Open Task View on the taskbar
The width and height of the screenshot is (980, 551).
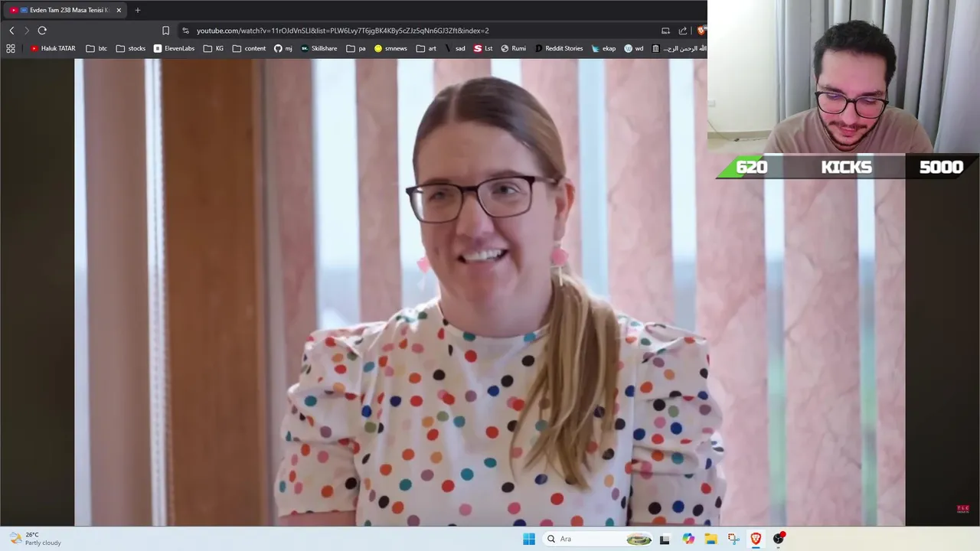665,539
